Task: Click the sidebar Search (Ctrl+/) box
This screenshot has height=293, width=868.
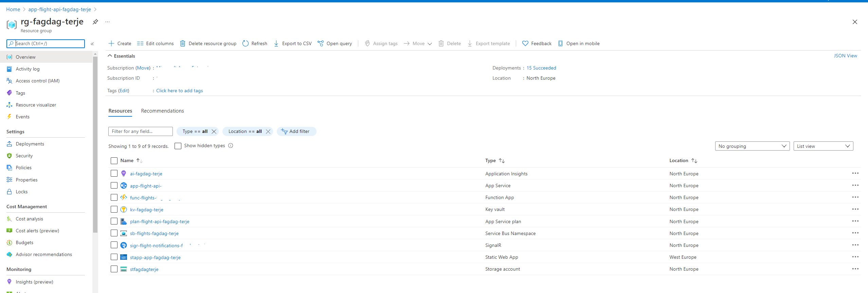Action: (46, 43)
